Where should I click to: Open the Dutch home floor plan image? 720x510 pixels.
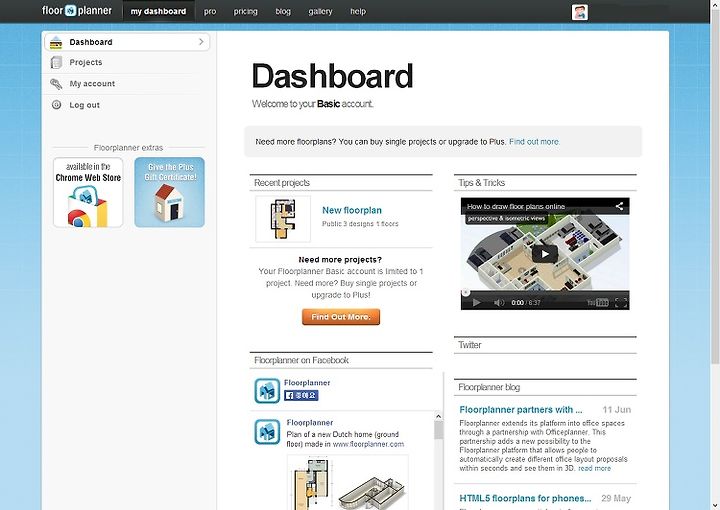[348, 482]
